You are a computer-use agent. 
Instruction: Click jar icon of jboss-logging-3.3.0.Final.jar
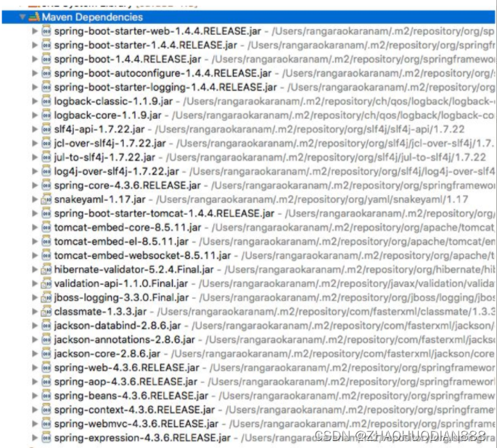(x=46, y=297)
